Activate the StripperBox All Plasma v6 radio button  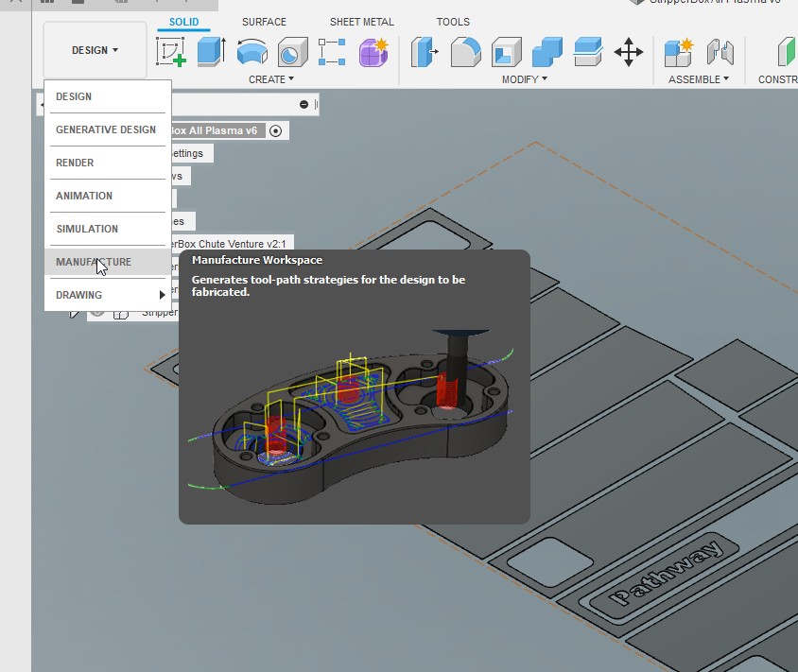coord(275,130)
